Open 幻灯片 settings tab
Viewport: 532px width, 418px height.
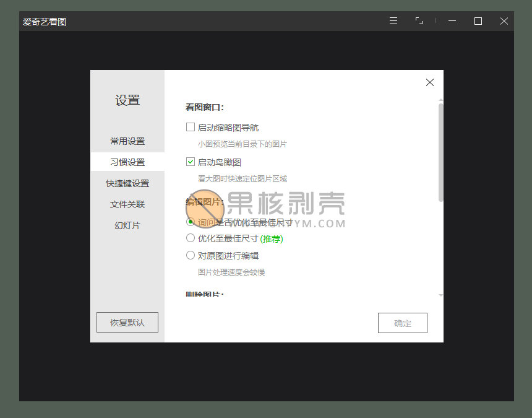click(x=127, y=225)
